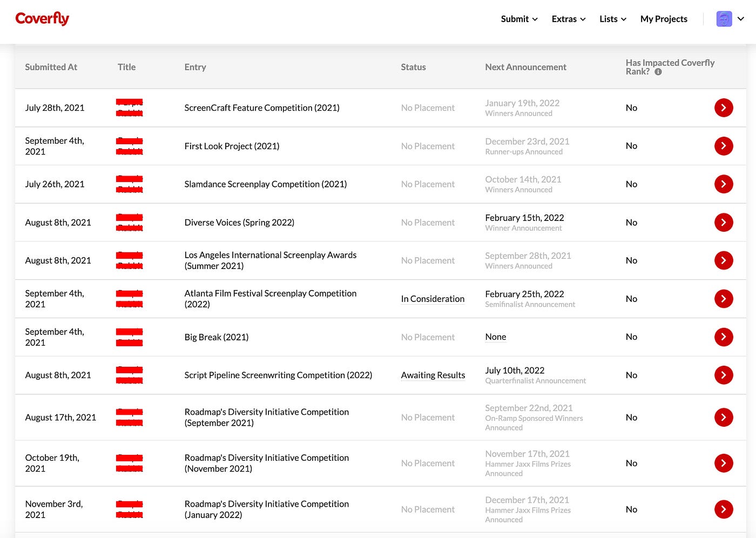Open First Look Project entry arrow
This screenshot has width=756, height=538.
[x=724, y=146]
